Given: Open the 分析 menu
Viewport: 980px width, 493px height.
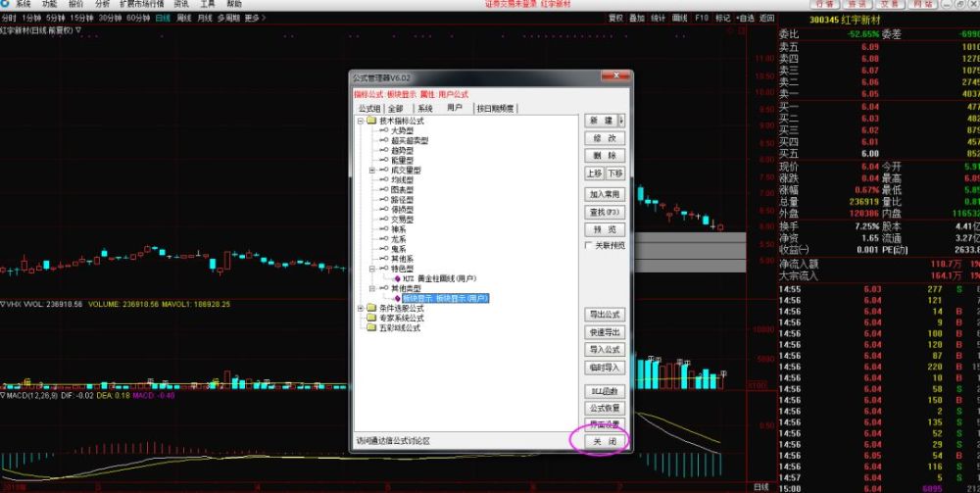Looking at the screenshot, I should (x=103, y=4).
